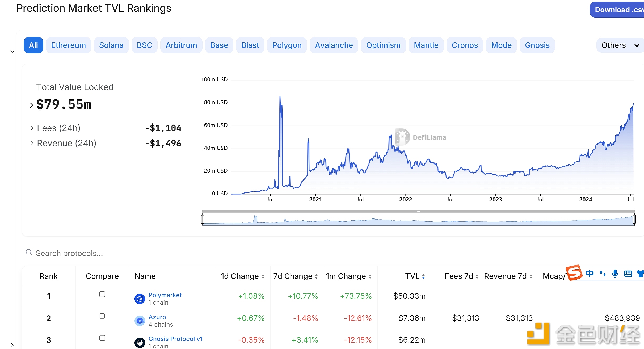Click Polymarket's TVL value $50.33m
Image resolution: width=644 pixels, height=349 pixels.
click(409, 296)
